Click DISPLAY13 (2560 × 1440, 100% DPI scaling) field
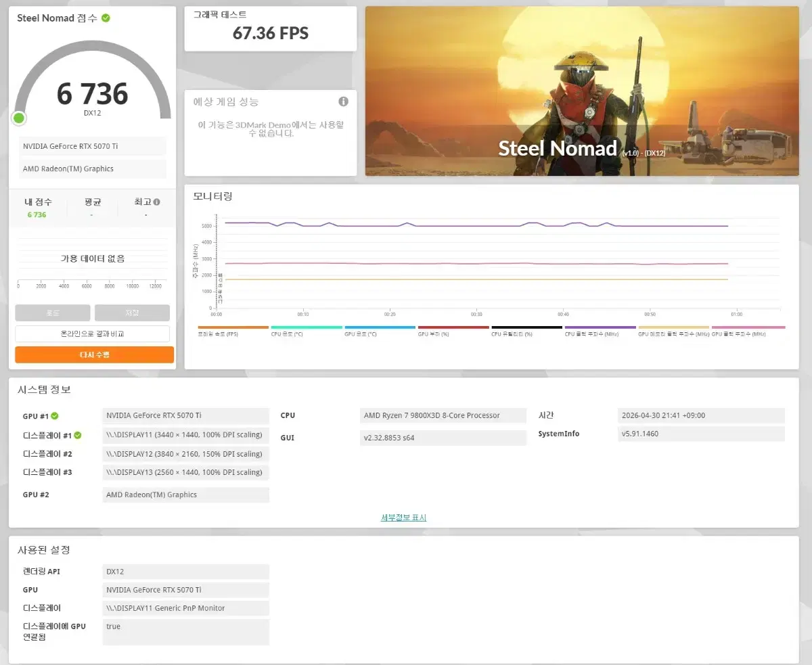This screenshot has width=812, height=665. 186,472
